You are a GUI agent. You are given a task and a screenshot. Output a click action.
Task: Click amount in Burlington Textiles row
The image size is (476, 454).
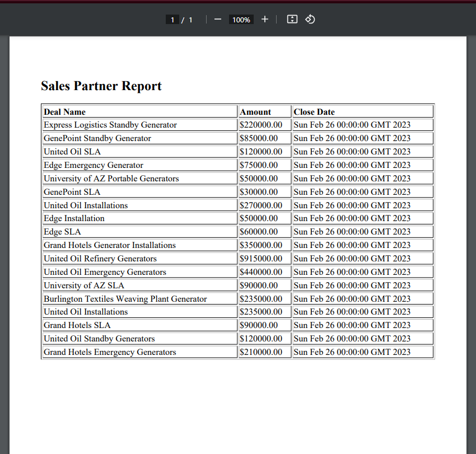[265, 298]
